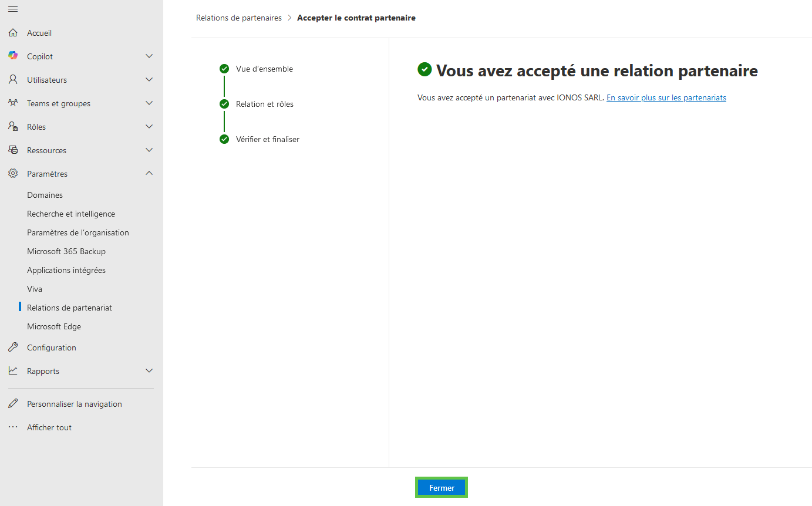Select the Relation et rôles step
This screenshot has width=812, height=506.
(265, 104)
